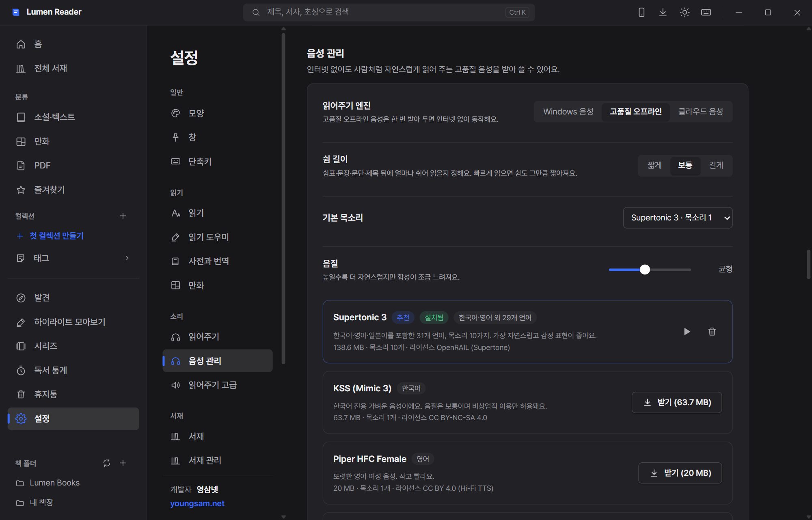The image size is (812, 520).
Task: Open youngsam.net developer link
Action: 197,503
